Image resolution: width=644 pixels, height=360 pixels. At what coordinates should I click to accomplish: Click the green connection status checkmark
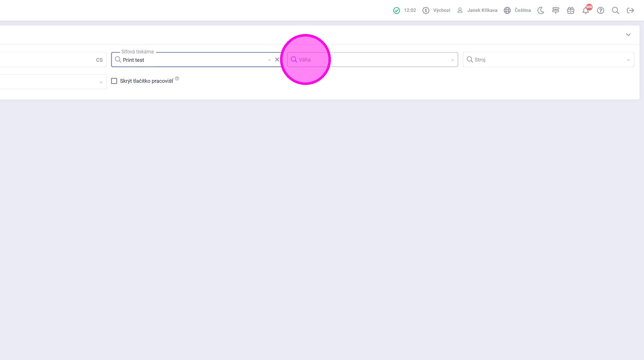(396, 11)
